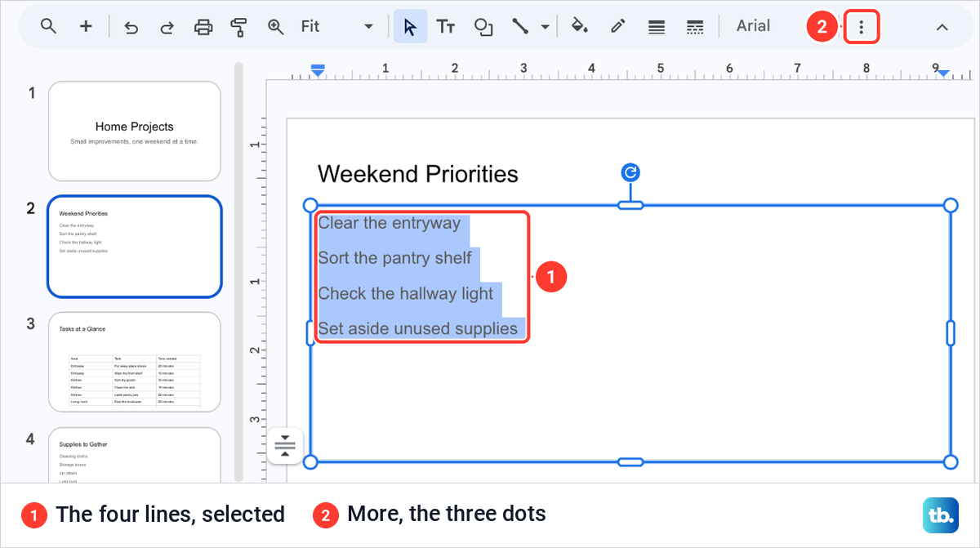Viewport: 980px width, 548px height.
Task: Click the line Check the hallway light
Action: (406, 293)
